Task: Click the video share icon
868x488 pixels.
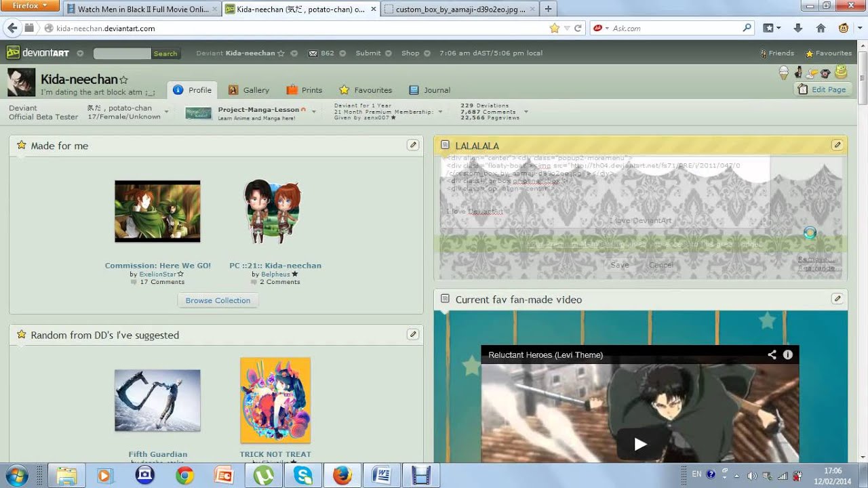Action: click(x=772, y=354)
